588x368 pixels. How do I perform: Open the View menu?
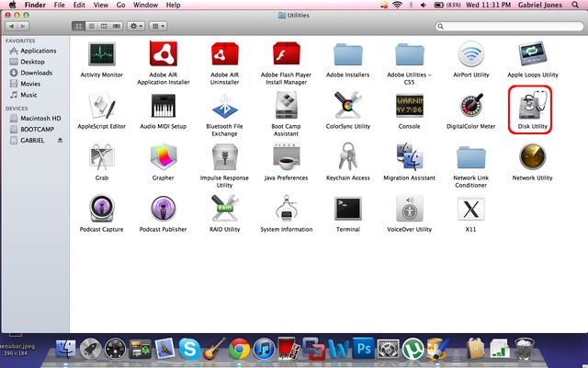101,5
